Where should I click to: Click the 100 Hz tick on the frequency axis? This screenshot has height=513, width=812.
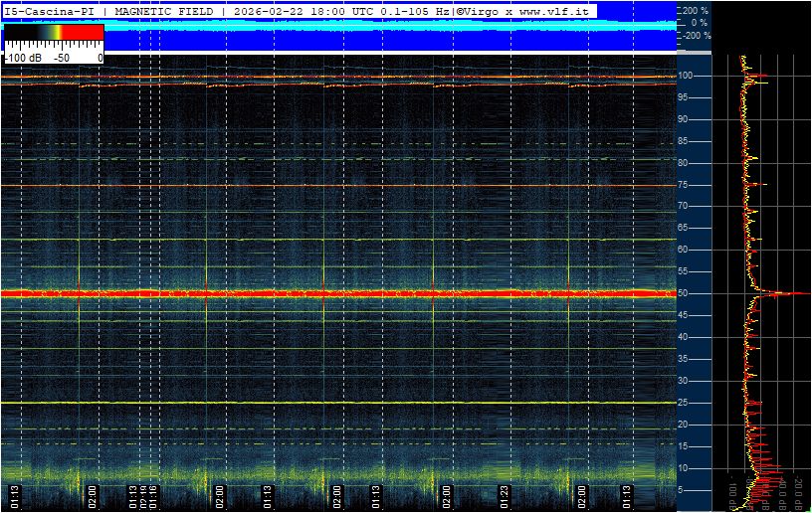point(685,76)
